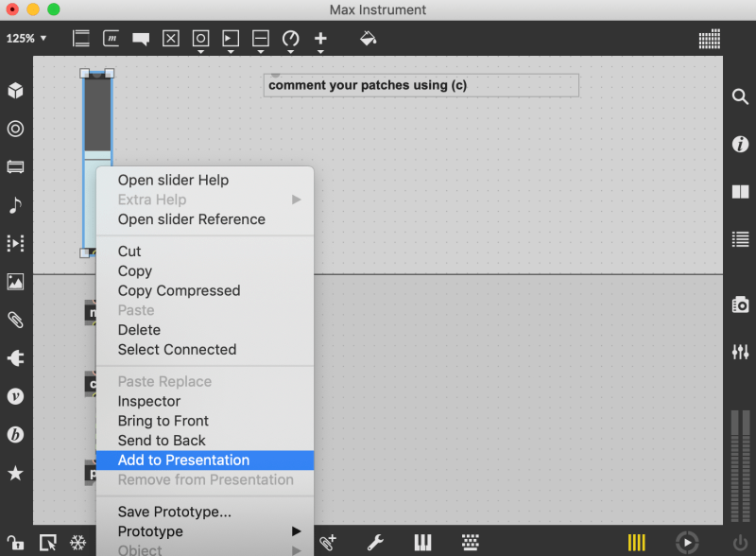Screen dimensions: 756x556
Task: Click the right-side audio level meter
Action: click(740, 466)
